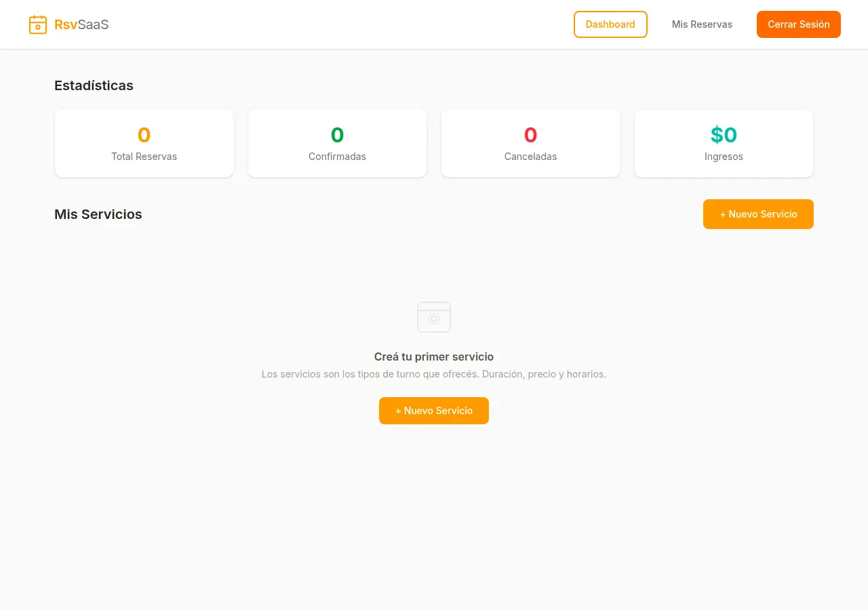Open the Dashboard tab
Image resolution: width=868 pixels, height=610 pixels.
pyautogui.click(x=610, y=24)
